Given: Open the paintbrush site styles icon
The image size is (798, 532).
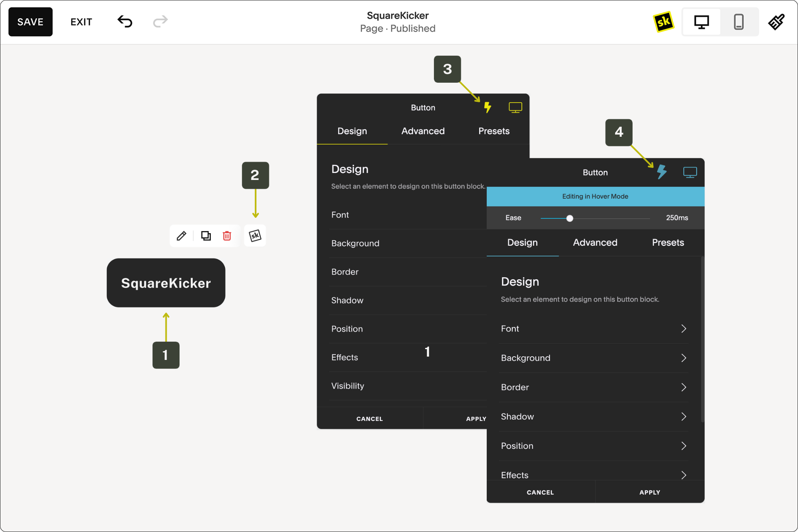Looking at the screenshot, I should click(x=776, y=22).
